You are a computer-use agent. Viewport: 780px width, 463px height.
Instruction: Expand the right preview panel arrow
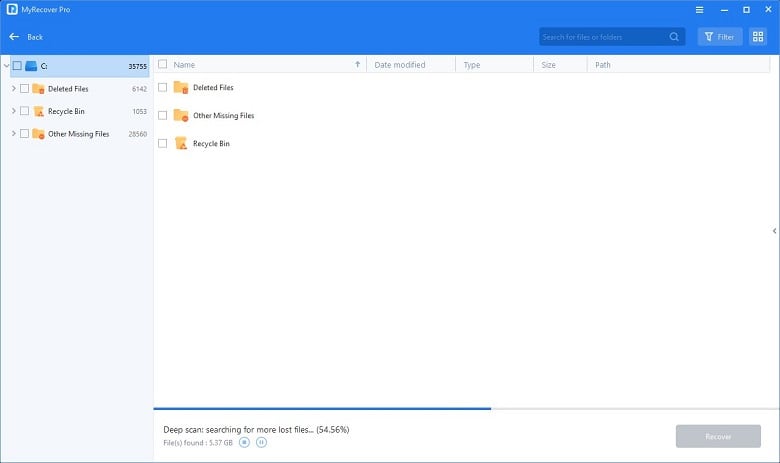click(x=774, y=231)
